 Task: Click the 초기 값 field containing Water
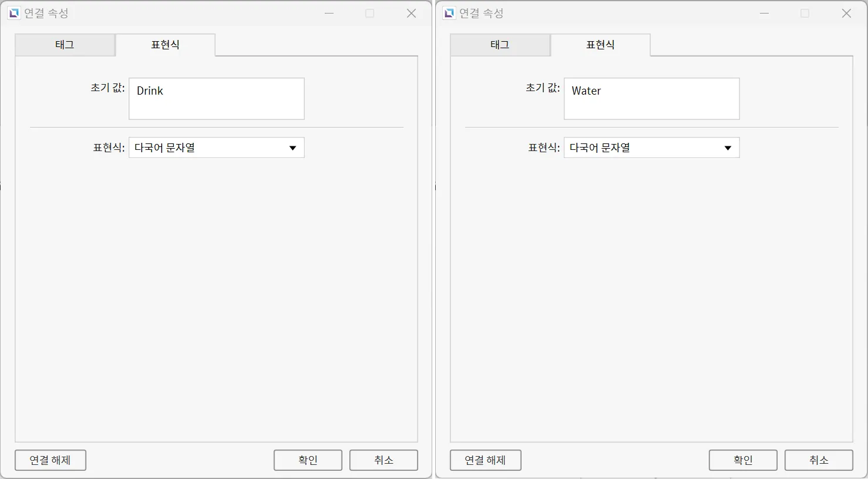651,99
